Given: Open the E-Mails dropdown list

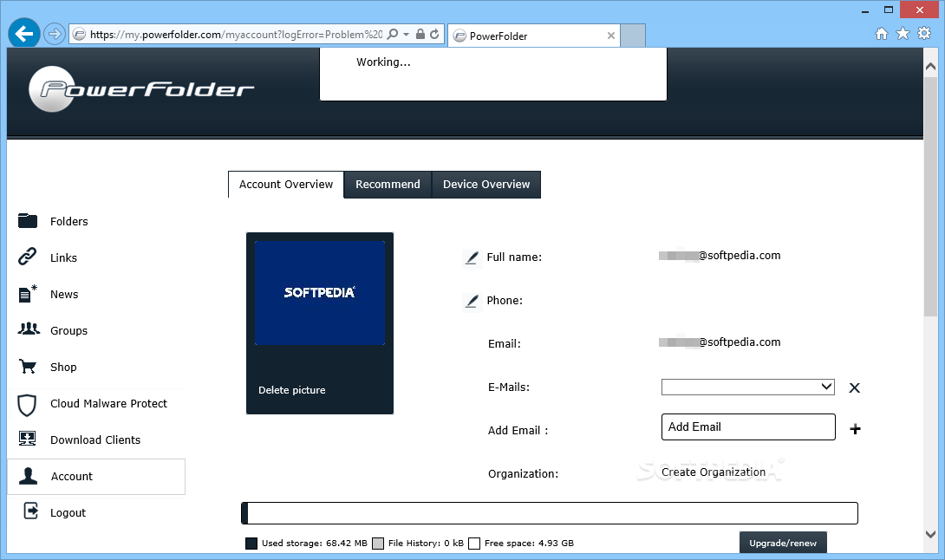Looking at the screenshot, I should 748,387.
